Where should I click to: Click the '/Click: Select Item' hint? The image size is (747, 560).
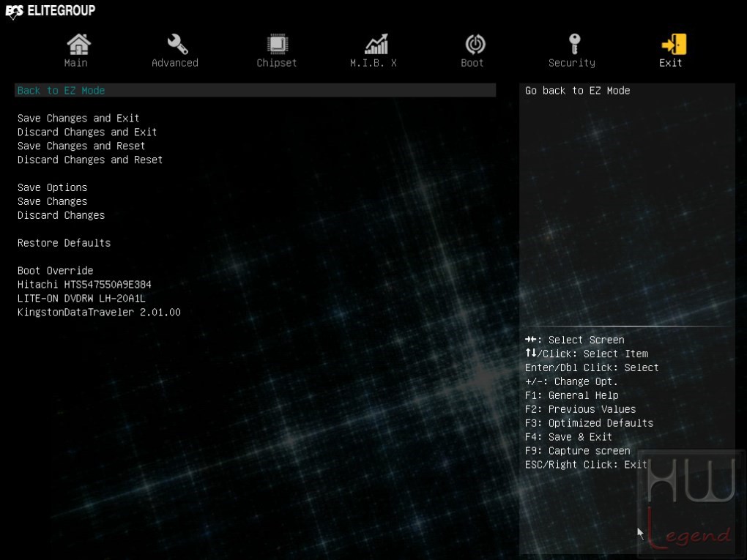(x=587, y=354)
